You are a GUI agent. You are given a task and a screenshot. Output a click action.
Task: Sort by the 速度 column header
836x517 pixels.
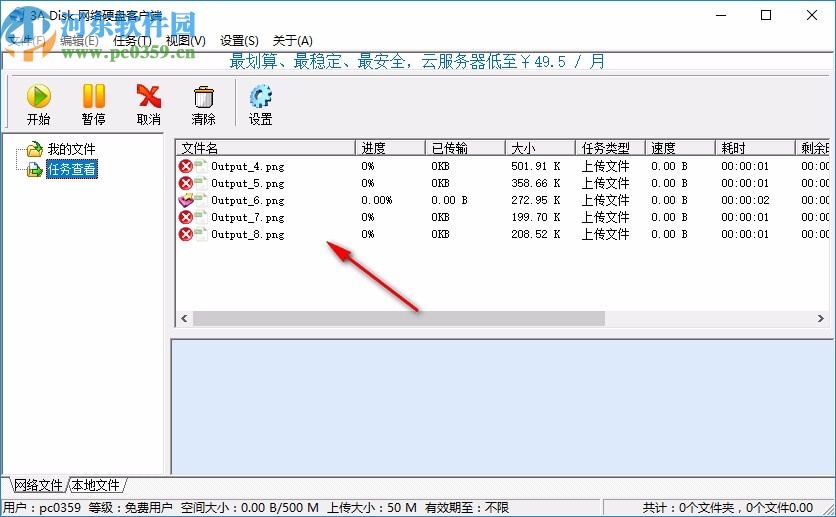click(680, 148)
